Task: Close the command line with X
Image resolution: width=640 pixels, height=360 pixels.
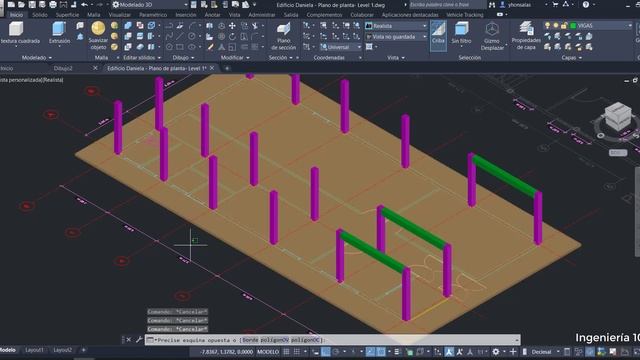Action: (129, 340)
